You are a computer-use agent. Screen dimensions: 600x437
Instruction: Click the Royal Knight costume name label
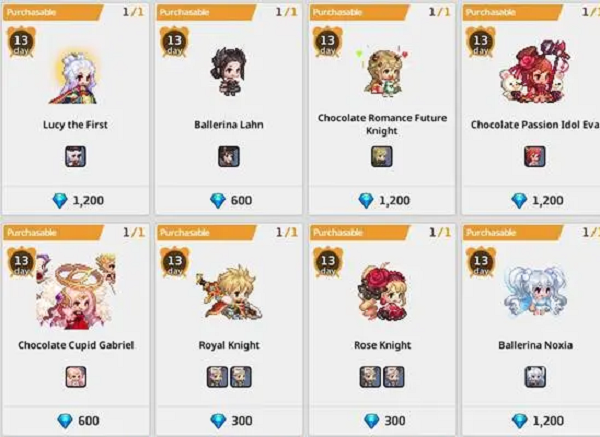(229, 346)
